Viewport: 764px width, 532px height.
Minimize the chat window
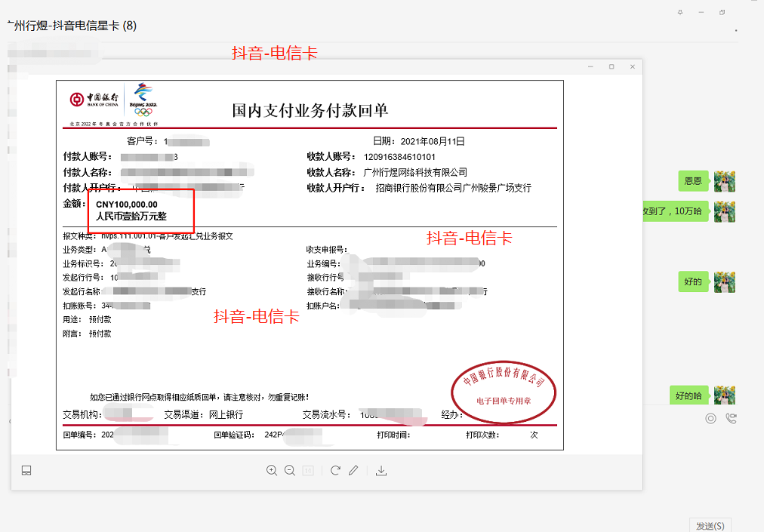(x=701, y=12)
